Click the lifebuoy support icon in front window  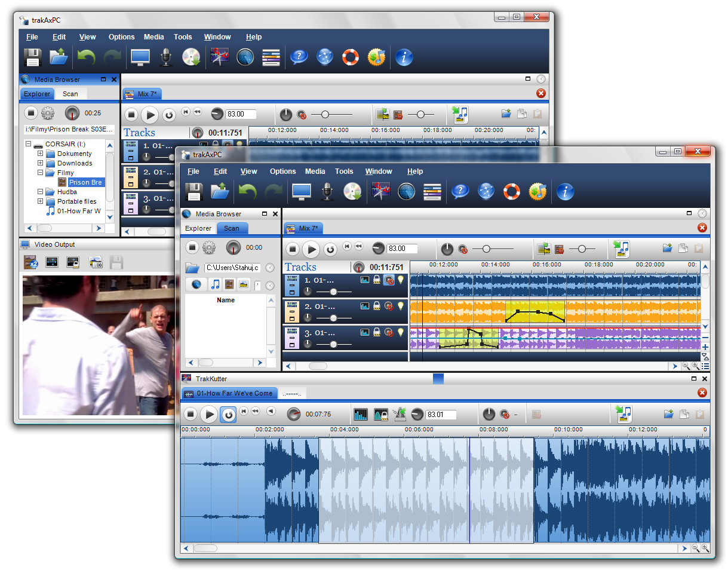[512, 192]
